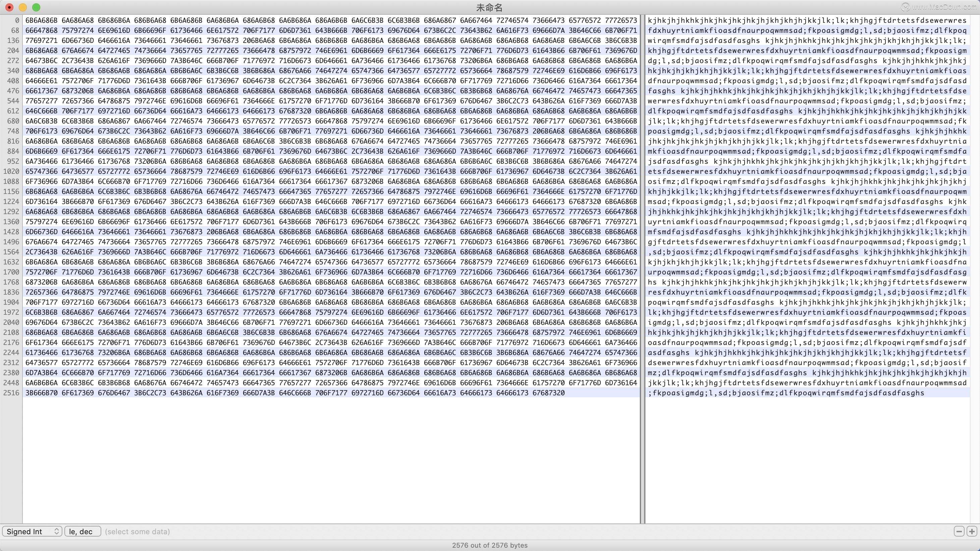The height and width of the screenshot is (551, 980).
Task: Click the '(select some data)' value field
Action: coord(137,531)
